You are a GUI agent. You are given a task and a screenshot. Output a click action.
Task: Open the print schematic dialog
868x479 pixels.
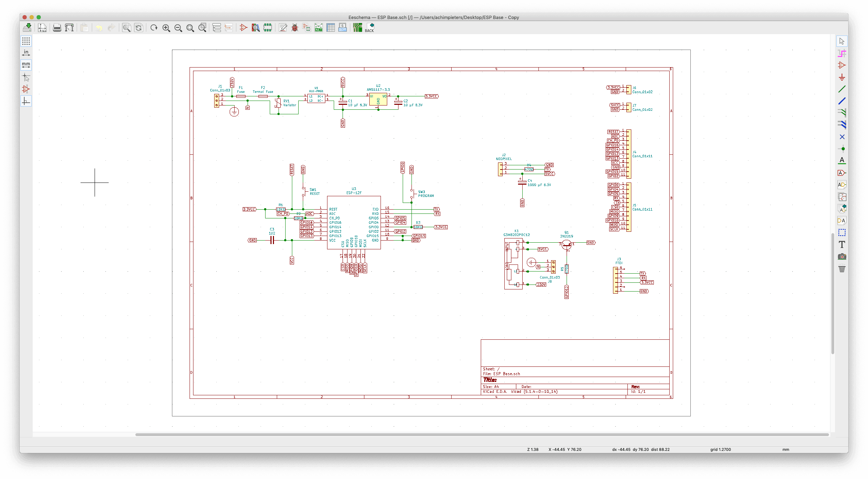(57, 27)
